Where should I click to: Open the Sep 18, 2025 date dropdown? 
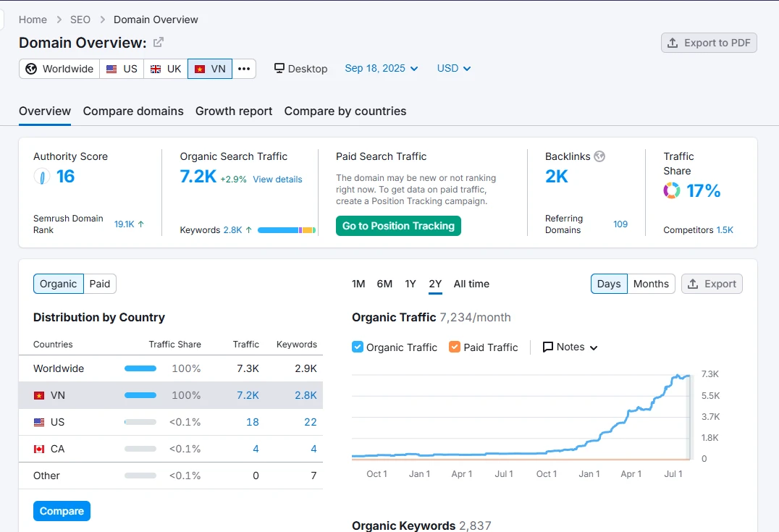[x=382, y=68]
